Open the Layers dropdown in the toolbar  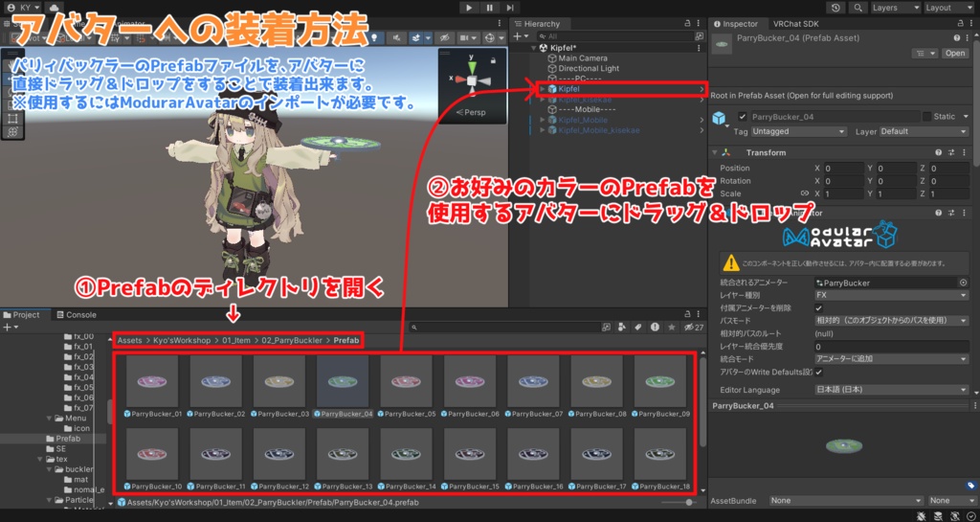click(x=895, y=8)
